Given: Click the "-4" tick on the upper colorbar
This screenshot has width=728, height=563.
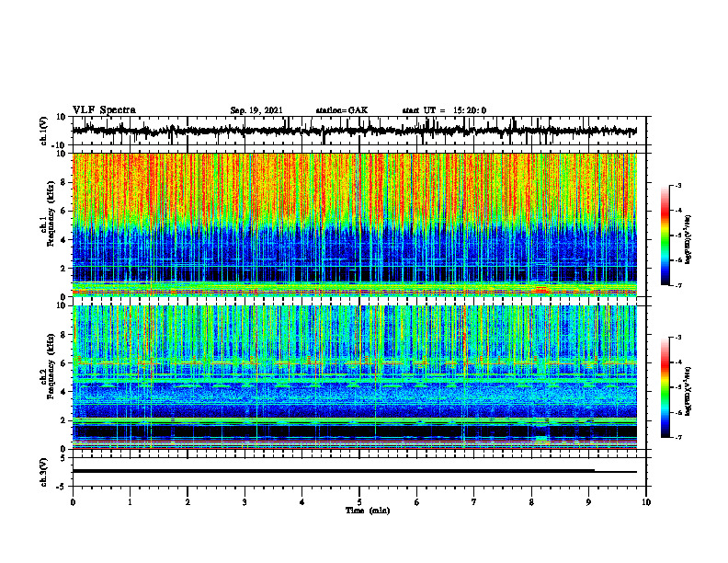Looking at the screenshot, I should (678, 211).
